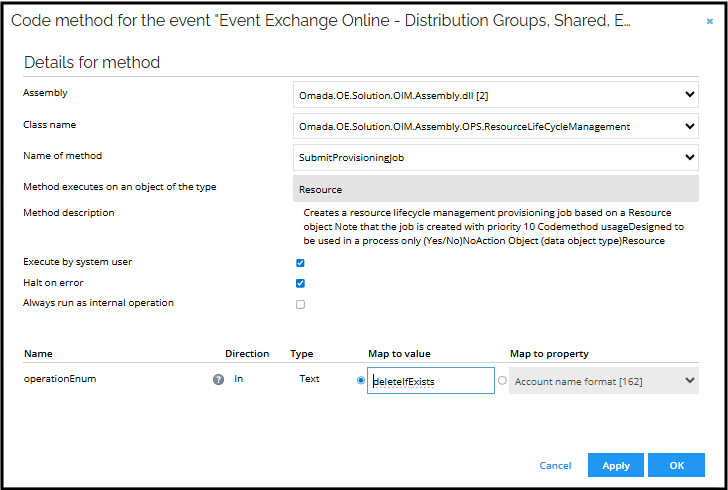Click the Cancel link

coord(555,466)
